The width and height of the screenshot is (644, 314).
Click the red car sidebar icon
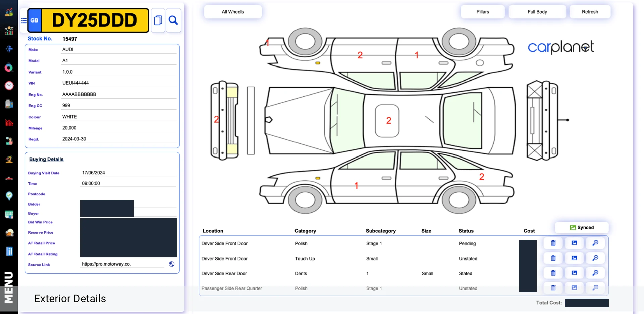click(x=9, y=178)
